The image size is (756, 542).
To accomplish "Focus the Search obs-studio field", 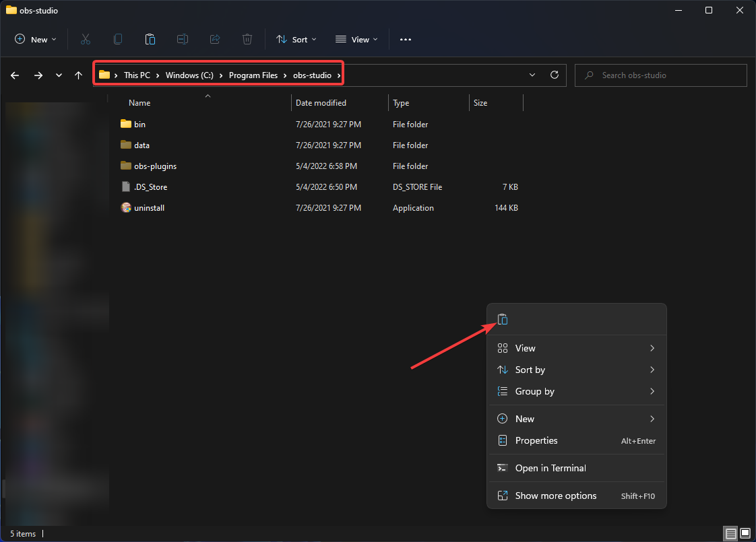I will [x=660, y=75].
